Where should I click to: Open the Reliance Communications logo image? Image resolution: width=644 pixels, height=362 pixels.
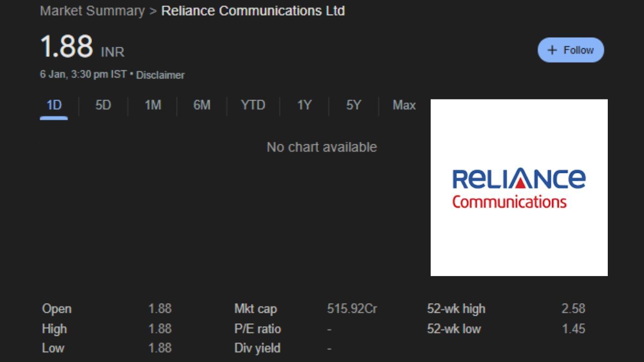[x=519, y=188]
